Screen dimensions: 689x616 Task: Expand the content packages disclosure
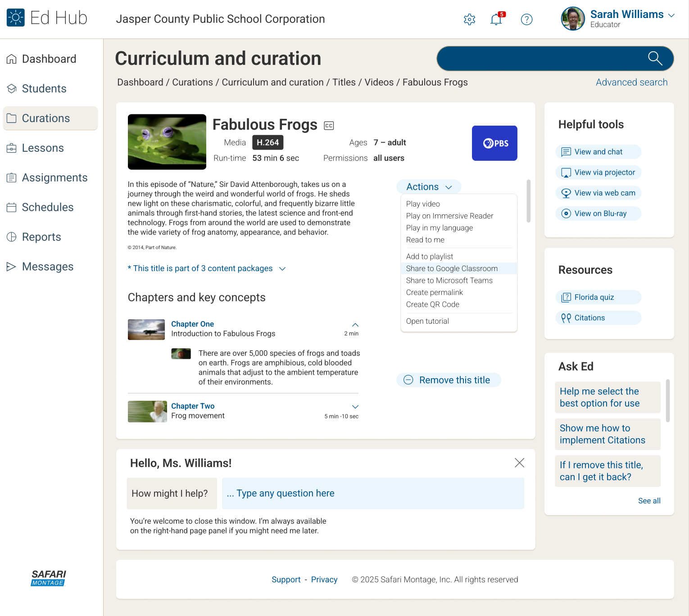click(x=282, y=269)
